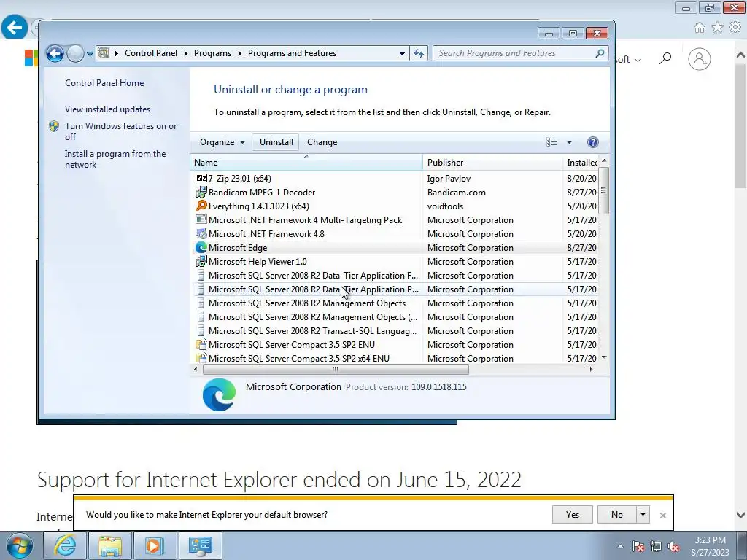Click the change view icon

click(x=551, y=142)
